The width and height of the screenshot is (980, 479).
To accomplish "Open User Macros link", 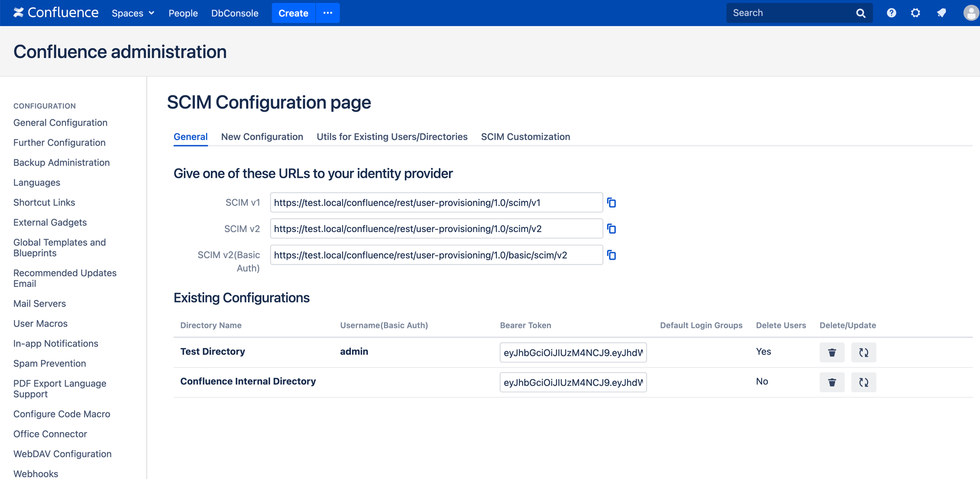I will (x=40, y=324).
